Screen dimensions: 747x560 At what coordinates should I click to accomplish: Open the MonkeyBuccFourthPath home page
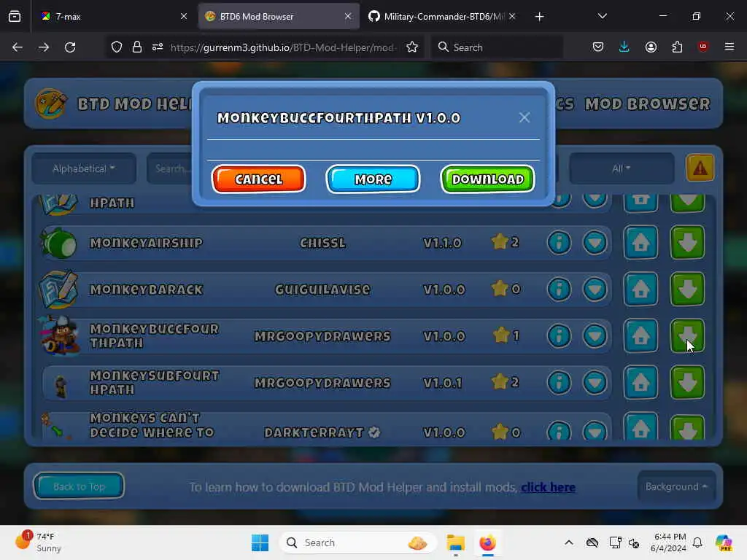640,335
